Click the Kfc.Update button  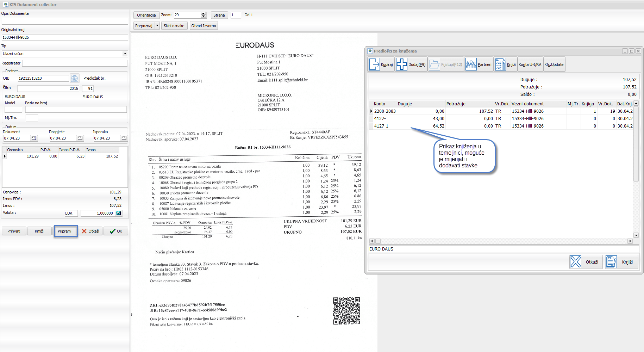click(554, 64)
